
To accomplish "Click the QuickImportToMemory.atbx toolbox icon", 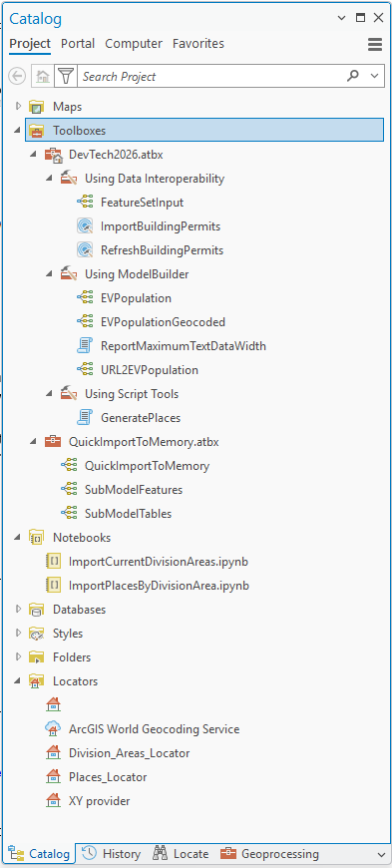I will coord(53,441).
